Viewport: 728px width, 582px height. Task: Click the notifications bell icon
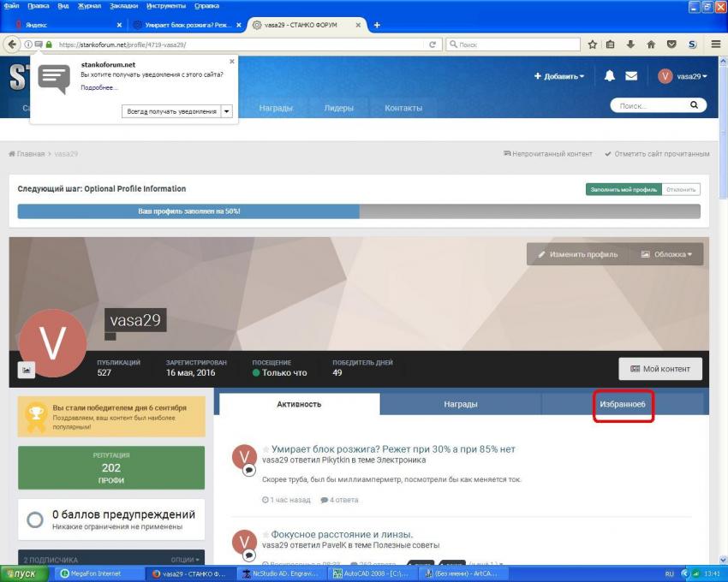pyautogui.click(x=610, y=76)
